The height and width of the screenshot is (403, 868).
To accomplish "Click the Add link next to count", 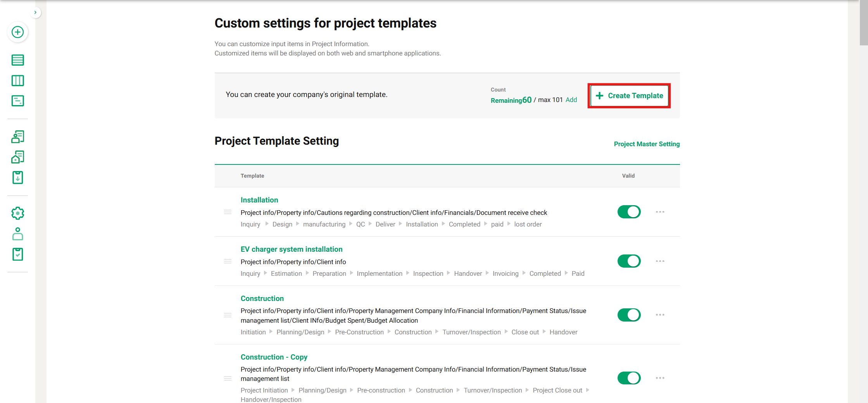I will click(x=571, y=100).
